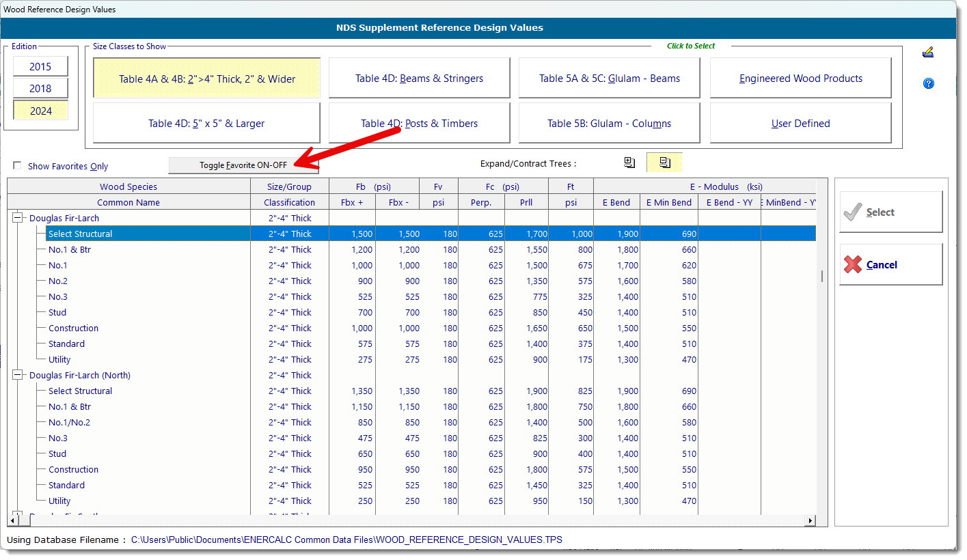
Task: Click the vertical scrollbar thumb beside the table
Action: pos(821,276)
